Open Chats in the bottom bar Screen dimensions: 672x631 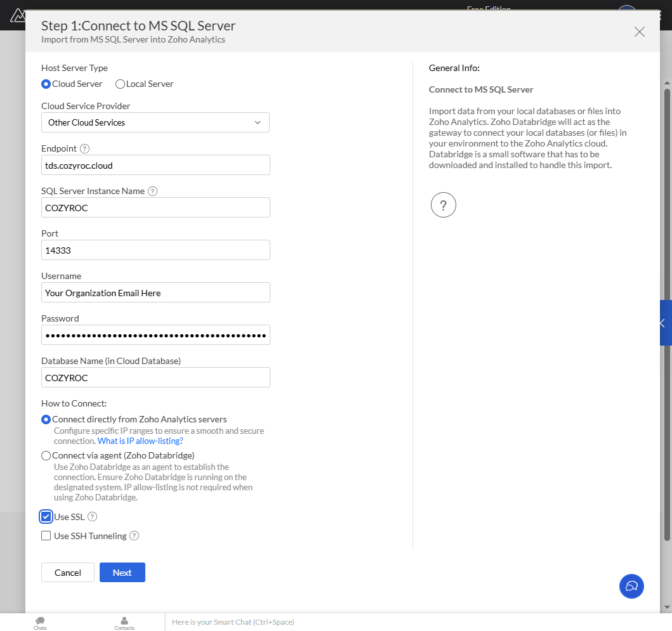40,623
